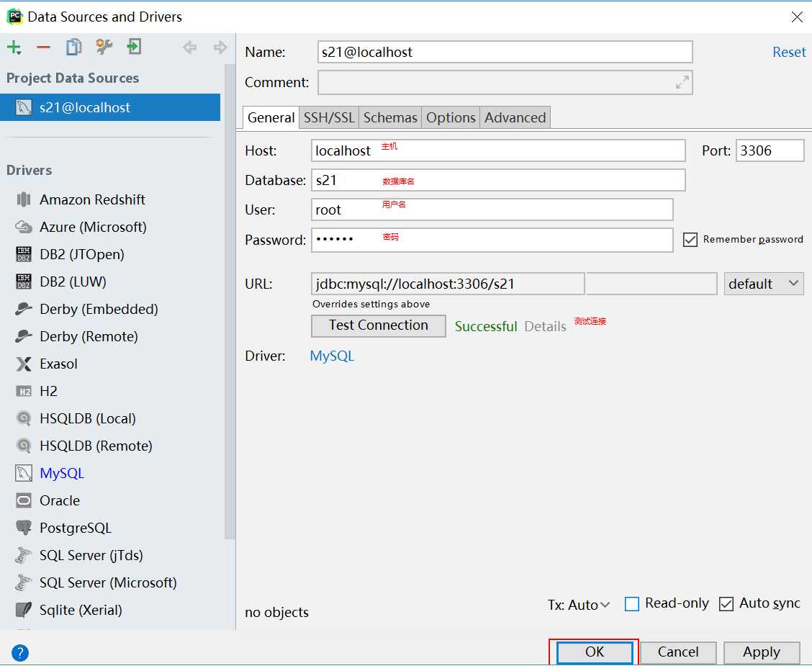Select Sqlite (Xerial) driver icon
This screenshot has height=671, width=812.
click(x=24, y=610)
